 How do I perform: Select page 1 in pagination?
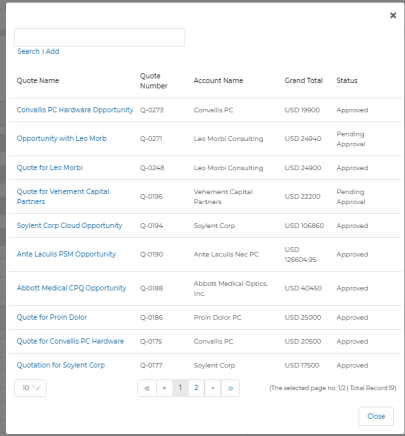180,388
